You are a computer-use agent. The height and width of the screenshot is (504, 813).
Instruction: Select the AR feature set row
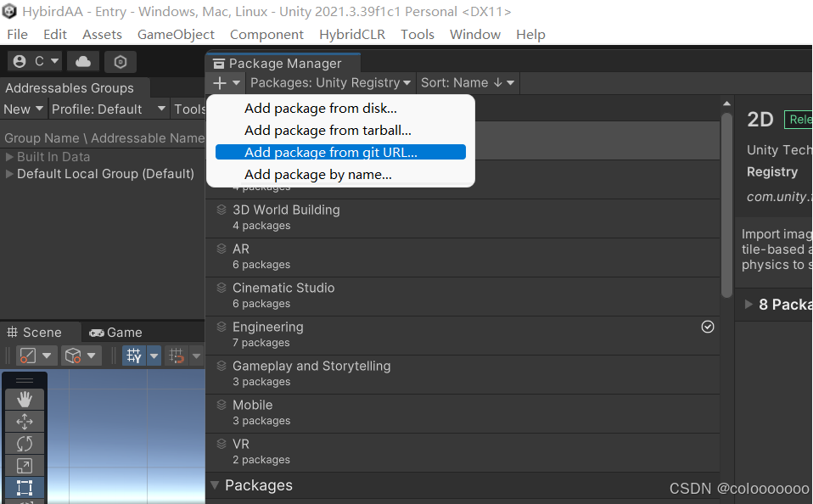click(x=463, y=257)
